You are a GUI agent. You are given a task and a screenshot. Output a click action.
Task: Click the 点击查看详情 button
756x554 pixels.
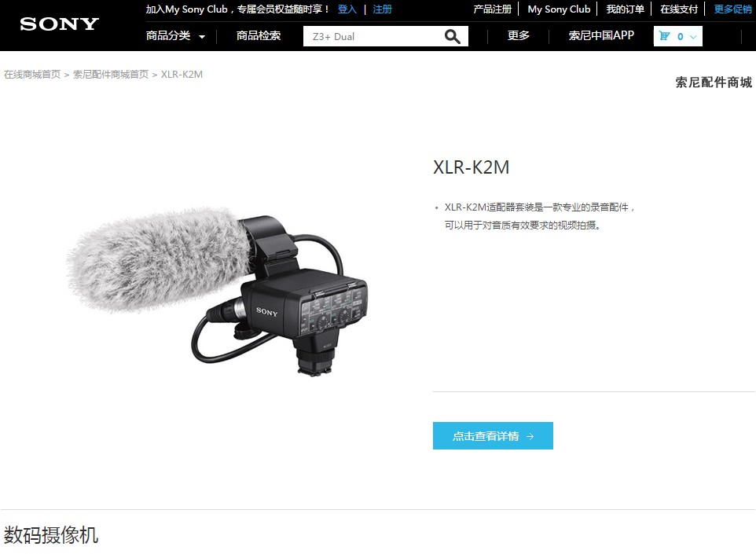(493, 436)
